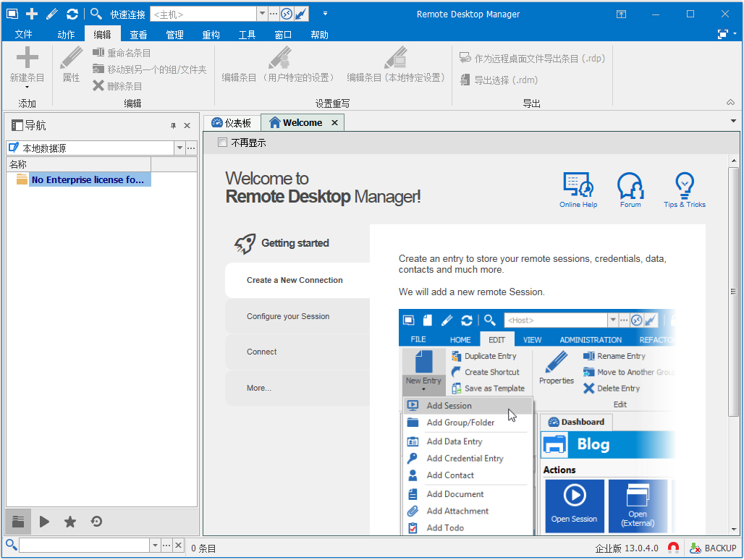Image resolution: width=744 pixels, height=560 pixels.
Task: Click the More... getting started item
Action: click(x=259, y=388)
